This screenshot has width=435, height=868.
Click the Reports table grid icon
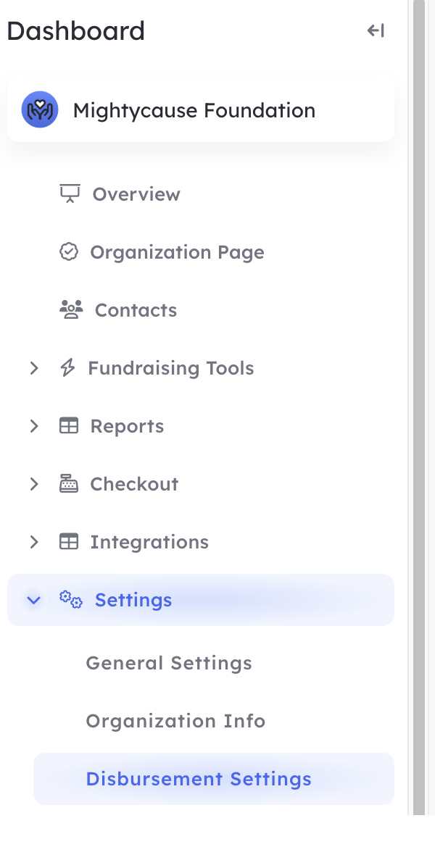pyautogui.click(x=69, y=426)
